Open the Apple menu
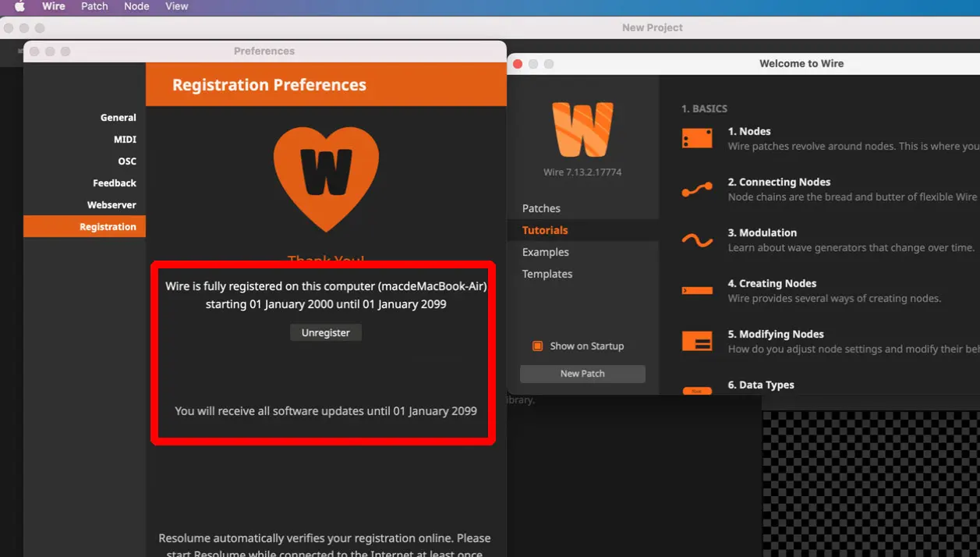980x557 pixels. tap(20, 6)
